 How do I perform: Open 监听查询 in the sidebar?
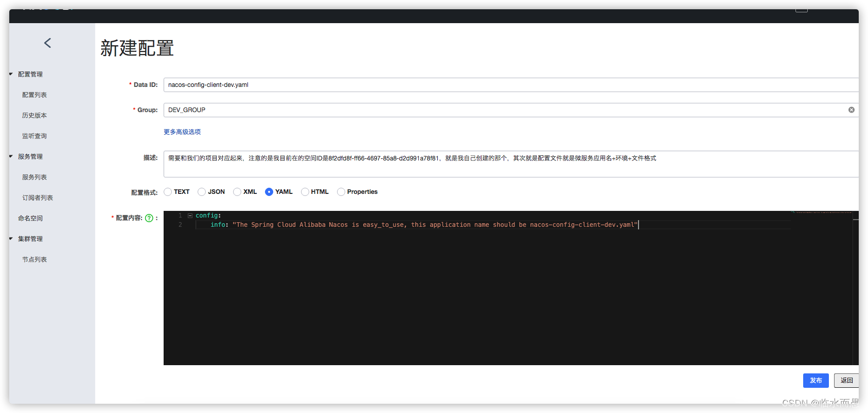tap(34, 136)
